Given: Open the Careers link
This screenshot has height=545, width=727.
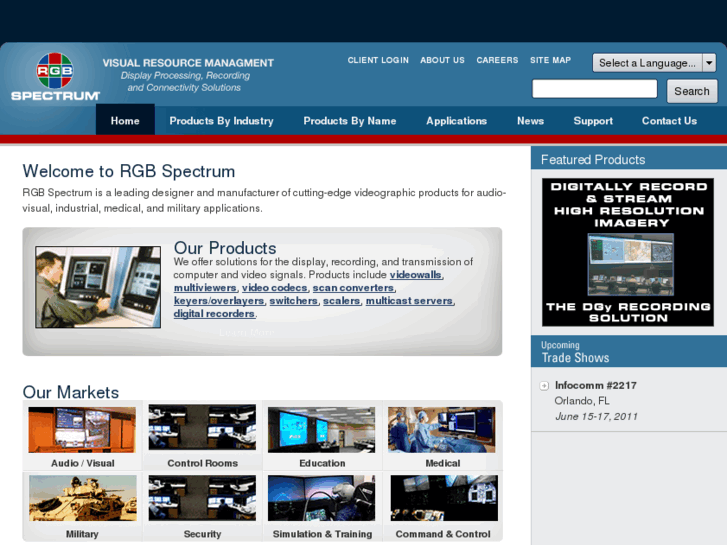Looking at the screenshot, I should click(x=497, y=60).
